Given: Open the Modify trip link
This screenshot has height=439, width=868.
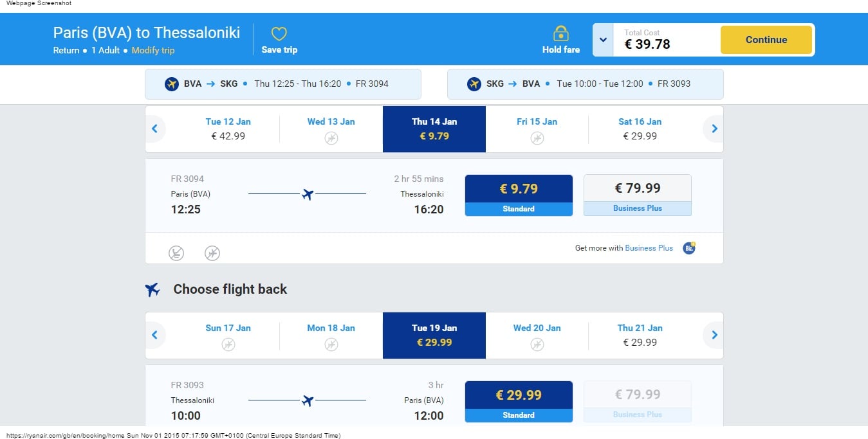Looking at the screenshot, I should point(153,50).
